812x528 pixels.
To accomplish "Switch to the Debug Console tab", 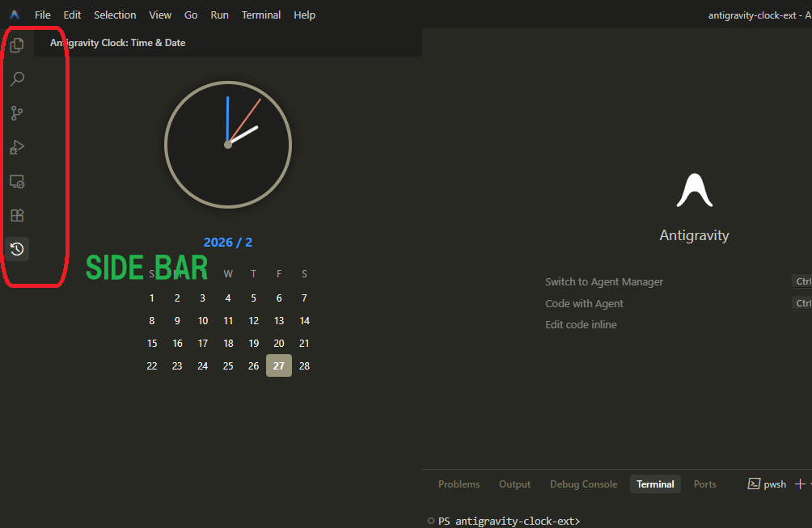I will click(x=583, y=484).
